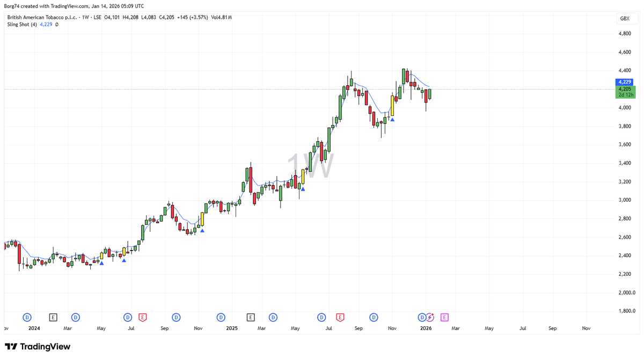Open the dividend marker in December 2024
Image resolution: width=644 pixels, height=359 pixels.
click(x=221, y=317)
